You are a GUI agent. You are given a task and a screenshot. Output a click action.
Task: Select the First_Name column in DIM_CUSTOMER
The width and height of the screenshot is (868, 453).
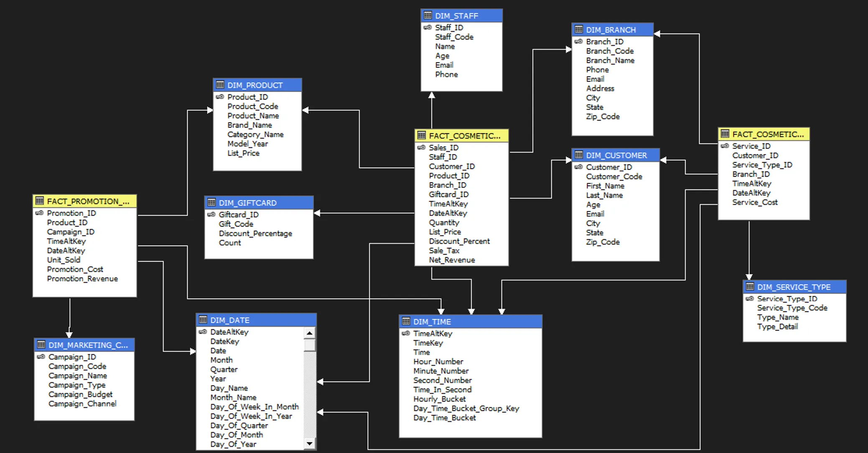[x=605, y=186]
